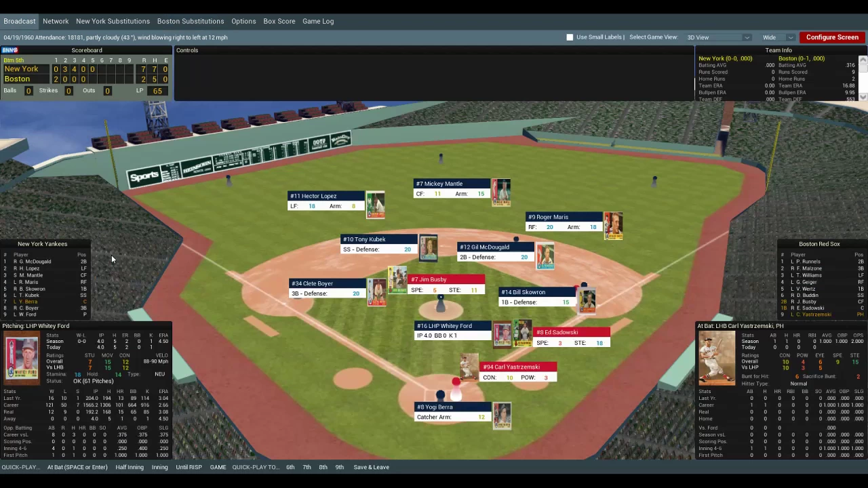
Task: Click the Scoreboard panel header
Action: [87, 50]
